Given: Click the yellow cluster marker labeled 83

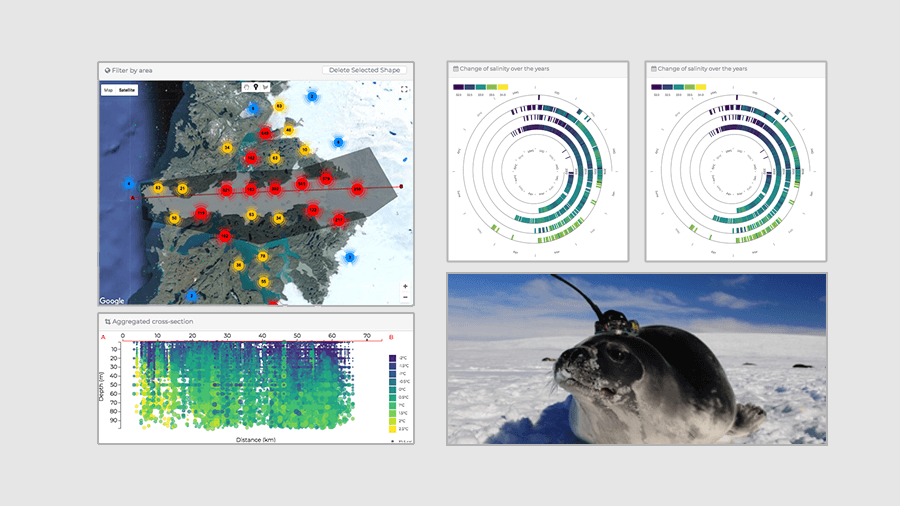Looking at the screenshot, I should pyautogui.click(x=158, y=188).
